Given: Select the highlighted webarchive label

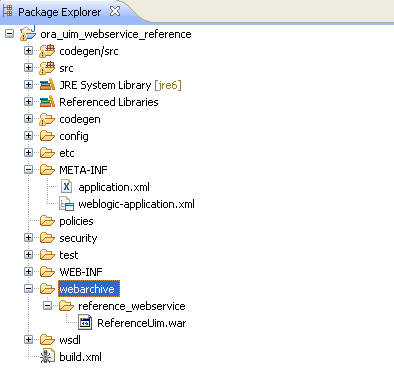Looking at the screenshot, I should [89, 289].
